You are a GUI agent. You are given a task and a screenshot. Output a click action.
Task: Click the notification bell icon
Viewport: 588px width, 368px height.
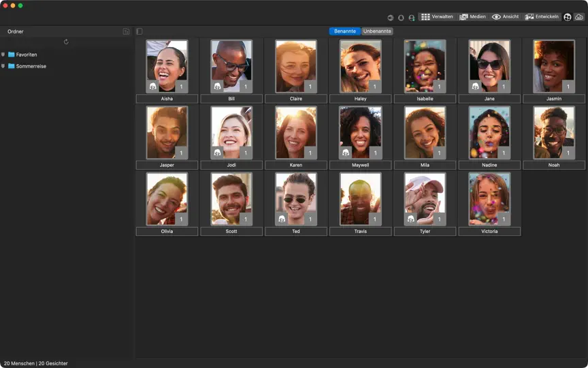click(401, 18)
